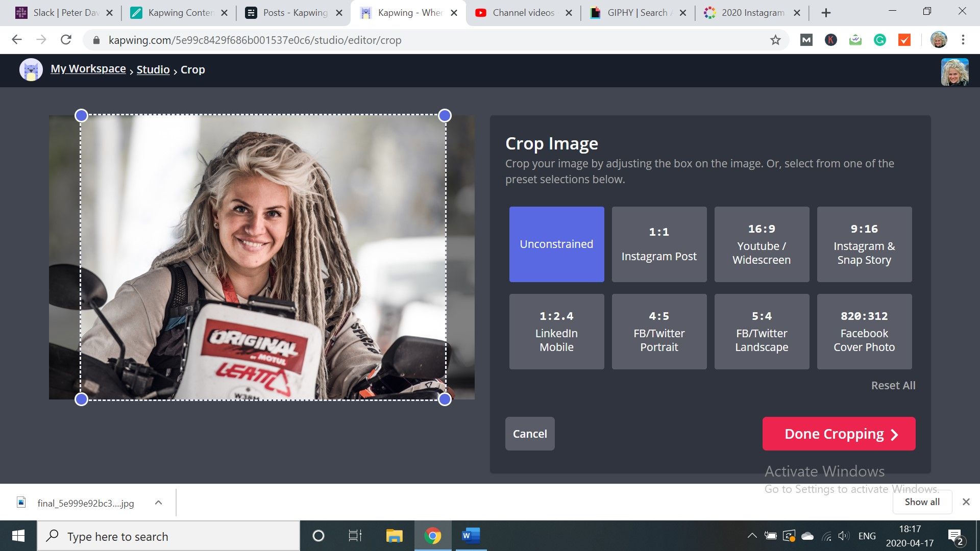This screenshot has height=551, width=980.
Task: Select the Unconstrained crop preset
Action: 556,244
